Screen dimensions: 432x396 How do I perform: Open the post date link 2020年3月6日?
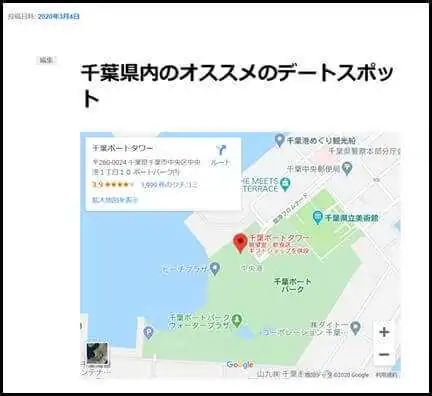click(59, 16)
